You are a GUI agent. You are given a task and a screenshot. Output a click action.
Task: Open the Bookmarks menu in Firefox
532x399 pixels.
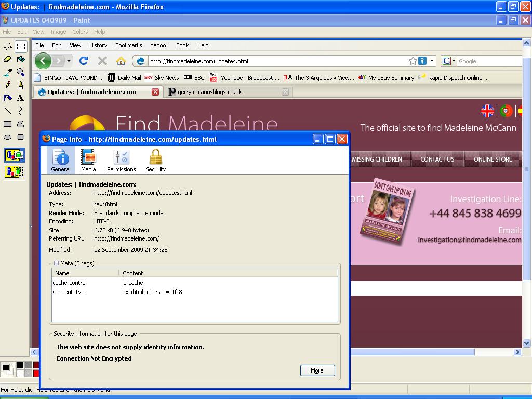[128, 45]
